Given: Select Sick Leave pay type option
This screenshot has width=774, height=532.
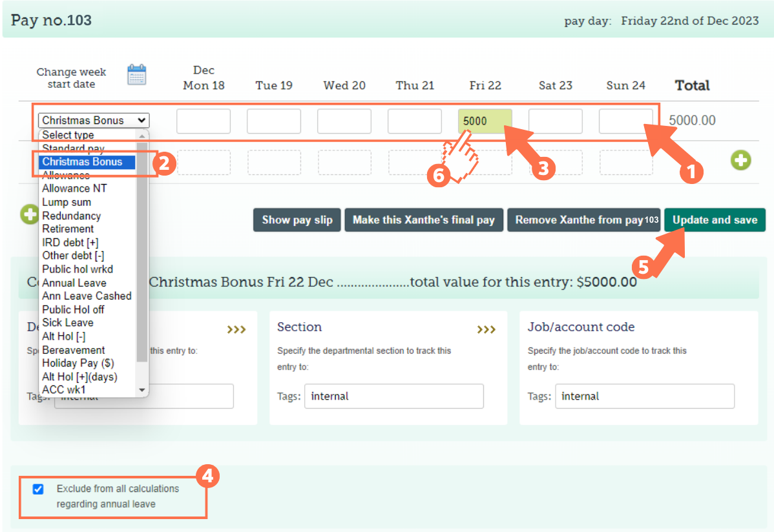Looking at the screenshot, I should click(68, 323).
